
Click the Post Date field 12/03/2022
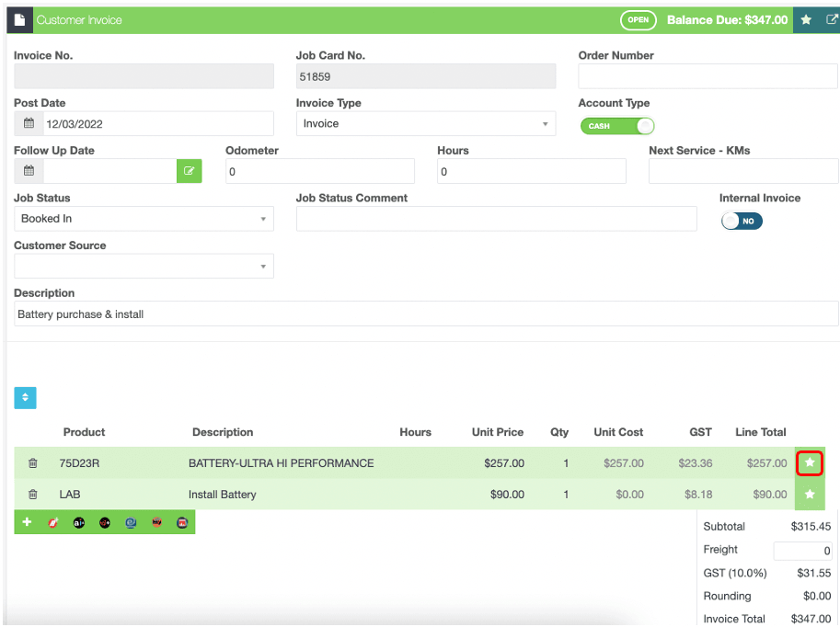[x=158, y=124]
